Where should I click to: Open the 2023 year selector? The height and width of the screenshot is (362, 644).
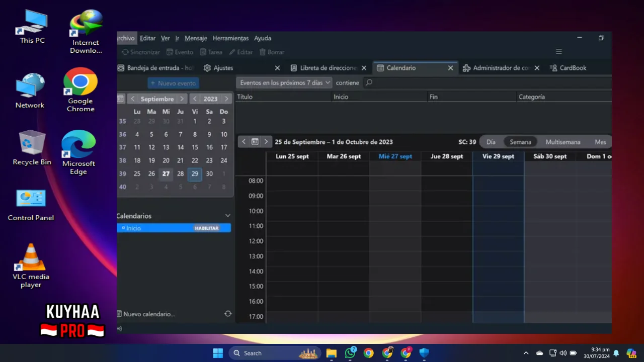(x=210, y=99)
